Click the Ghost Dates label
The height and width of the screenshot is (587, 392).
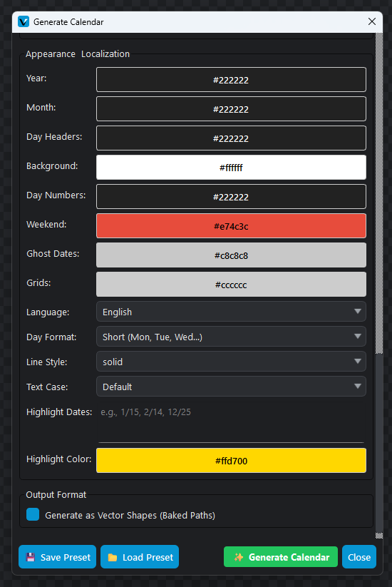[x=53, y=253]
